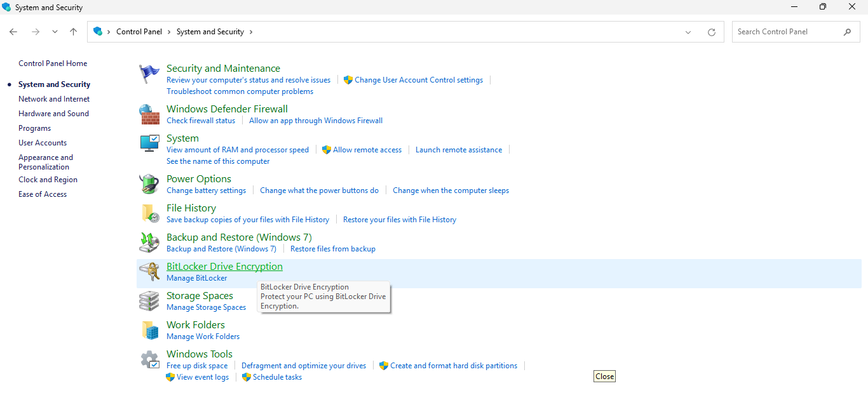Open the recent locations dropdown arrow
868x400 pixels.
click(55, 32)
